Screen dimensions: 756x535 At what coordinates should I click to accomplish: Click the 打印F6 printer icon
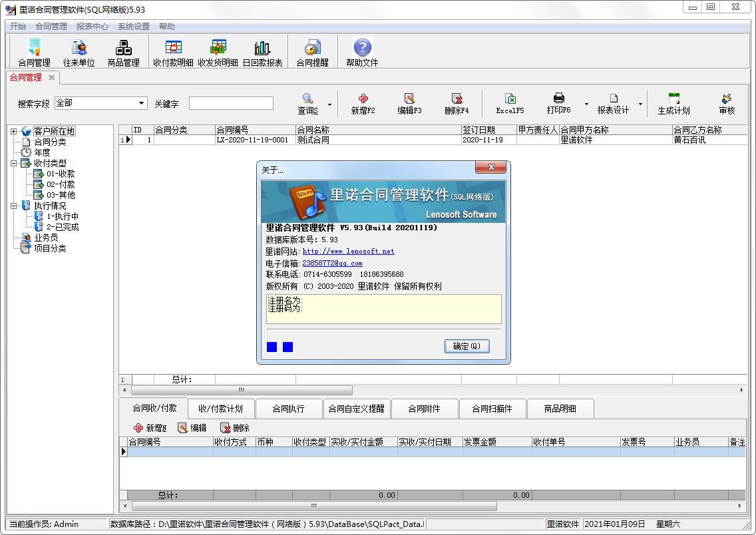click(x=559, y=104)
